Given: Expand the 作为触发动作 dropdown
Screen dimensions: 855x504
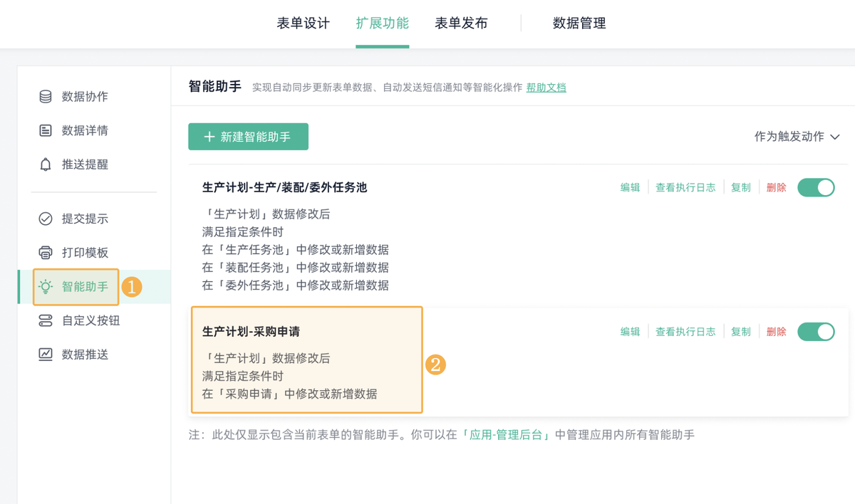Looking at the screenshot, I should pyautogui.click(x=797, y=137).
